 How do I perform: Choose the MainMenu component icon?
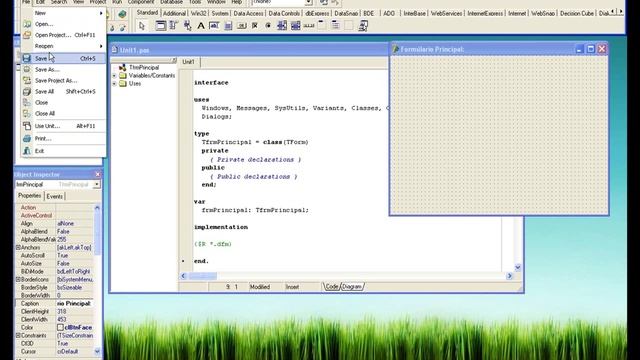[174, 26]
